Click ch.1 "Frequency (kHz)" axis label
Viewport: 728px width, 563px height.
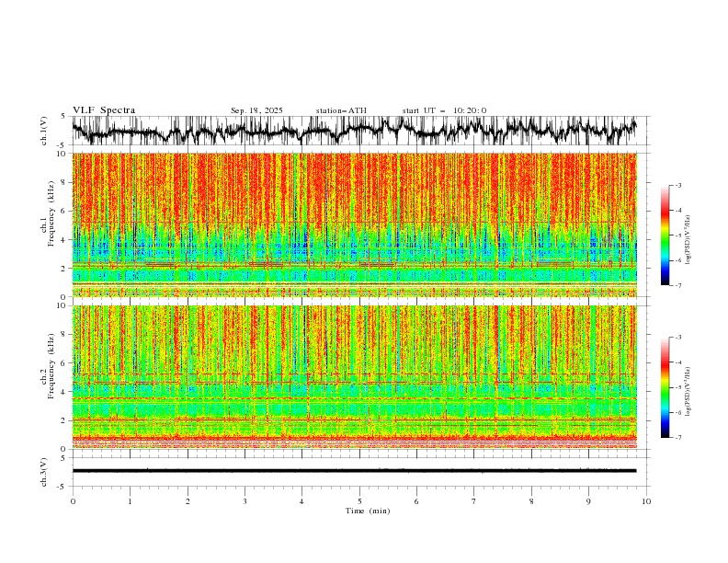coord(51,213)
